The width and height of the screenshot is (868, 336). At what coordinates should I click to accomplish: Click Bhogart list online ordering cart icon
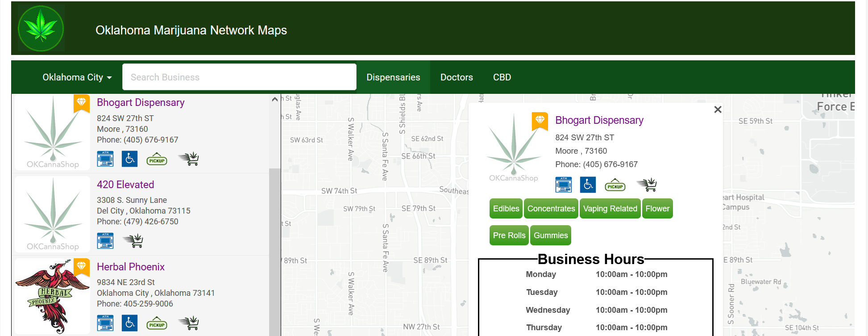pos(189,159)
